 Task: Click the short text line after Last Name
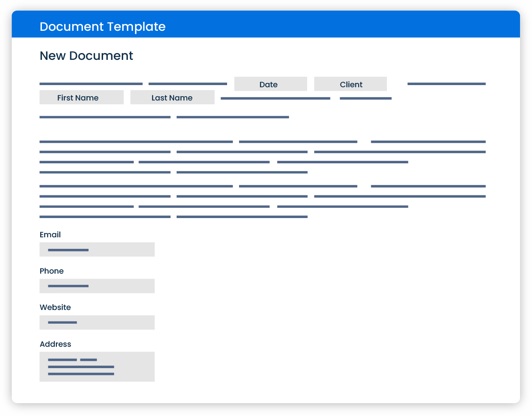(x=366, y=98)
